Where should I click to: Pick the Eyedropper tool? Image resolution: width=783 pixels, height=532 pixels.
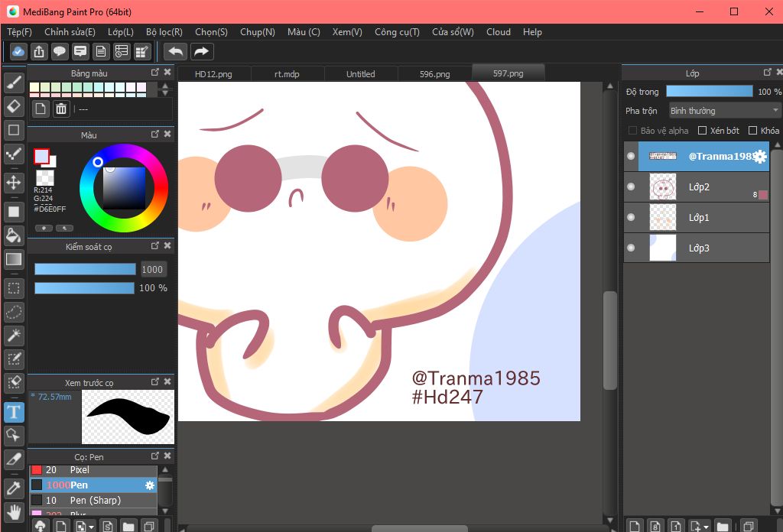14,488
